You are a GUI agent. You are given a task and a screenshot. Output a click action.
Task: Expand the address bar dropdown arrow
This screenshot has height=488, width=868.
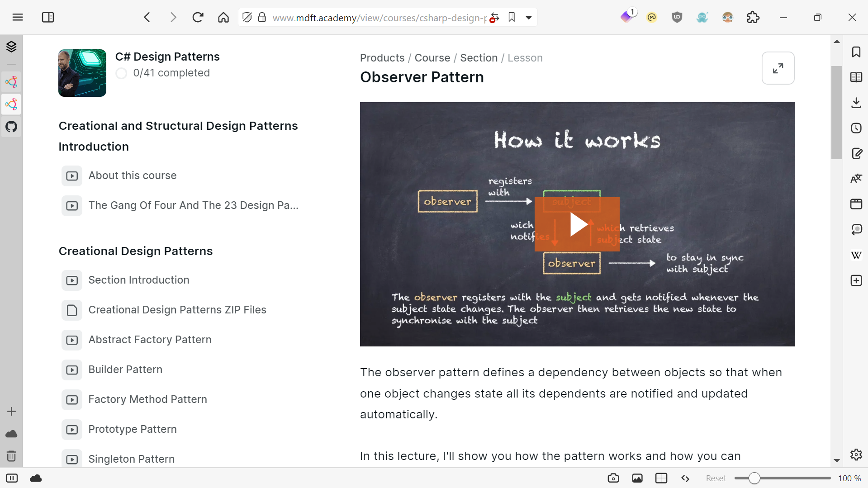coord(528,18)
